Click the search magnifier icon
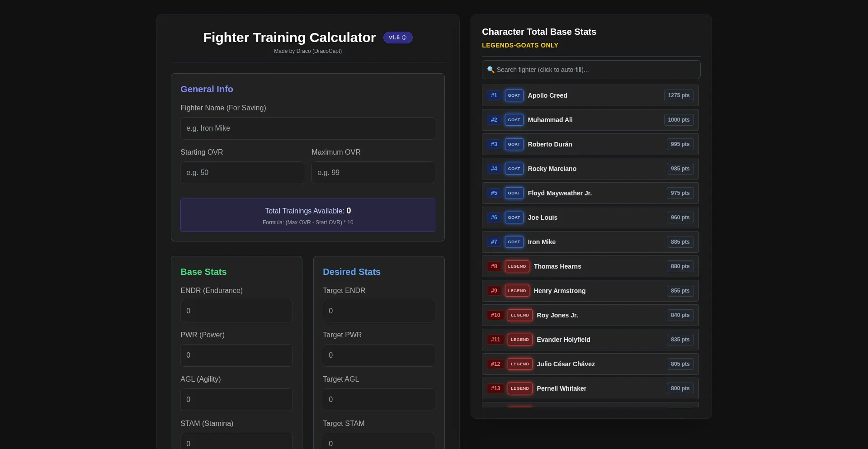Image resolution: width=868 pixels, height=449 pixels. pyautogui.click(x=491, y=70)
